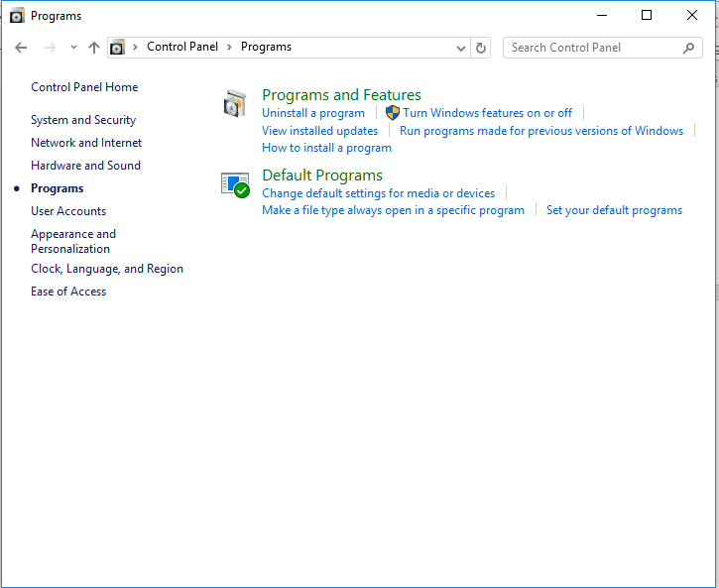719x588 pixels.
Task: Open Appearance and Personalization
Action: (73, 241)
